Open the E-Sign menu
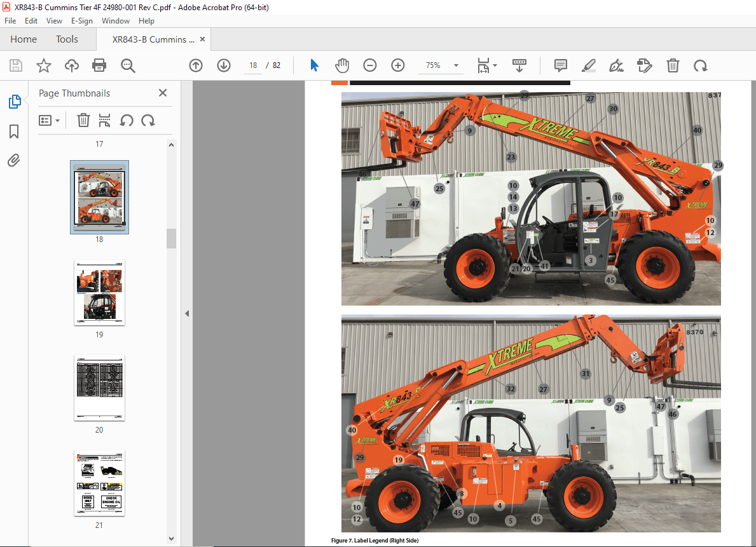The height and width of the screenshot is (547, 756). click(x=81, y=21)
